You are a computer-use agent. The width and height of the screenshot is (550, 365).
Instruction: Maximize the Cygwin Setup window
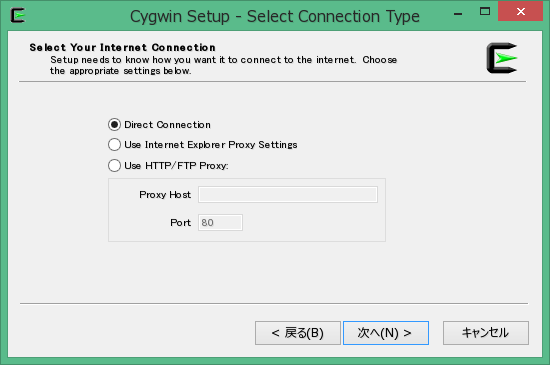click(485, 12)
